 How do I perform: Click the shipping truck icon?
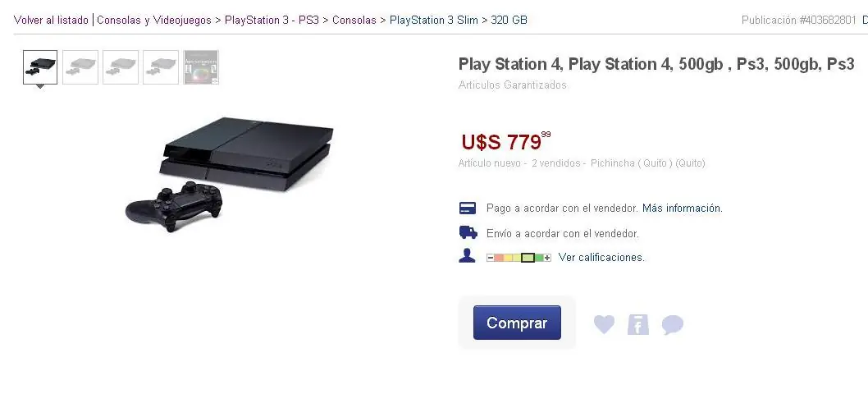click(468, 233)
